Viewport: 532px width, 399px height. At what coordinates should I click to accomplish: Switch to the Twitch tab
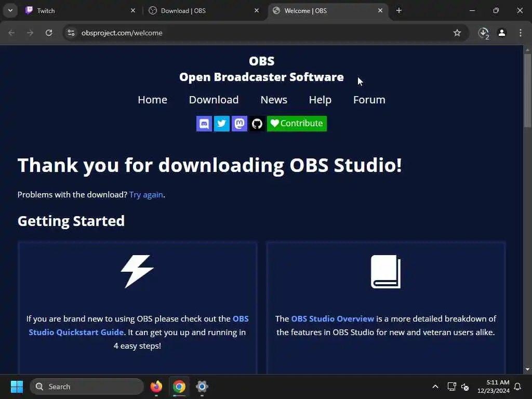pyautogui.click(x=80, y=11)
